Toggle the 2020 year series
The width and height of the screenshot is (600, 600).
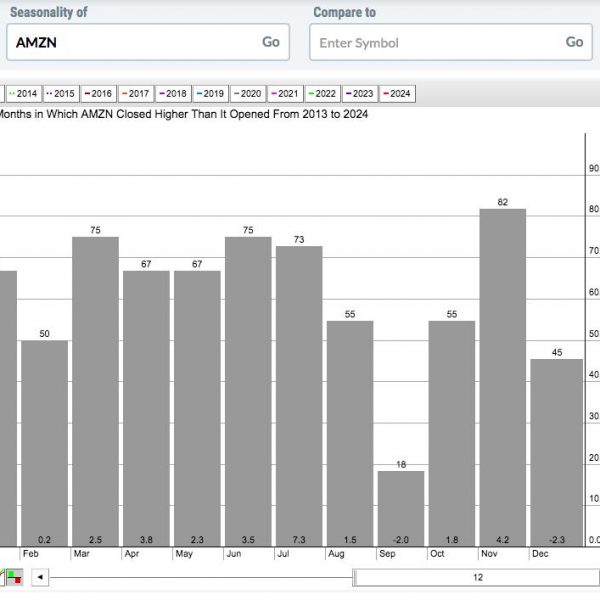coord(248,94)
